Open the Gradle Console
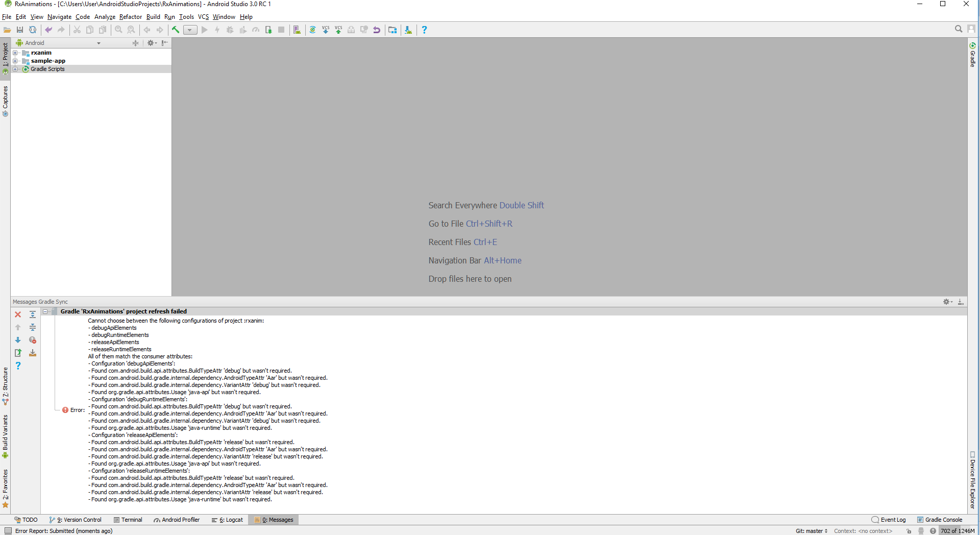 coord(940,520)
